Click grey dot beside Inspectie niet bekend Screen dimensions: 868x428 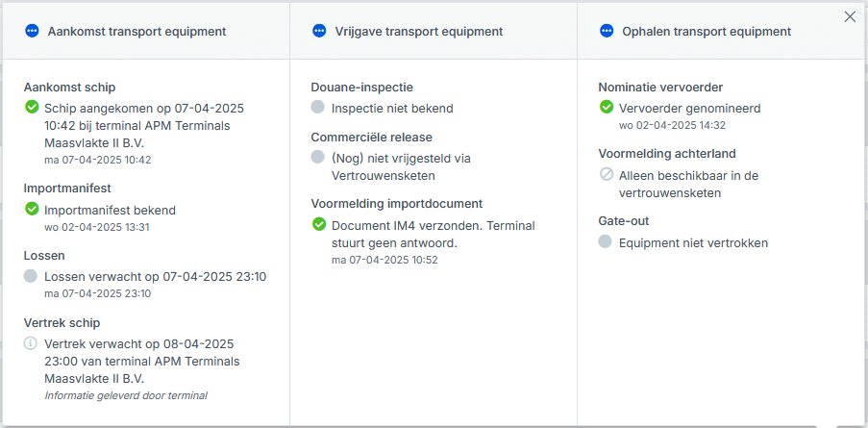pos(319,107)
